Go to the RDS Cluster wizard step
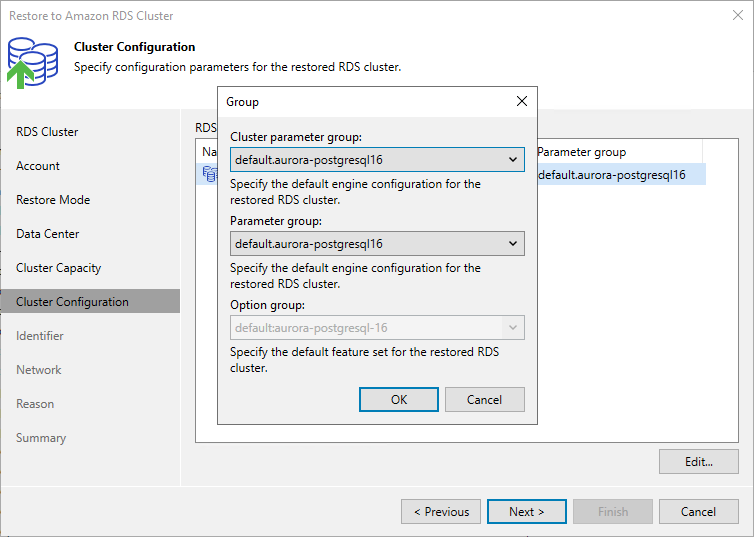The width and height of the screenshot is (754, 537). (47, 132)
